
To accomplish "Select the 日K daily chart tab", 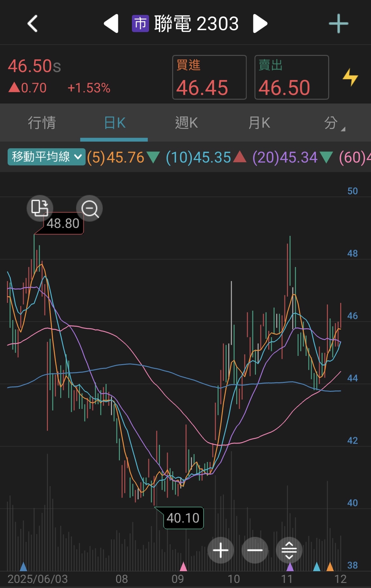I will 115,123.
